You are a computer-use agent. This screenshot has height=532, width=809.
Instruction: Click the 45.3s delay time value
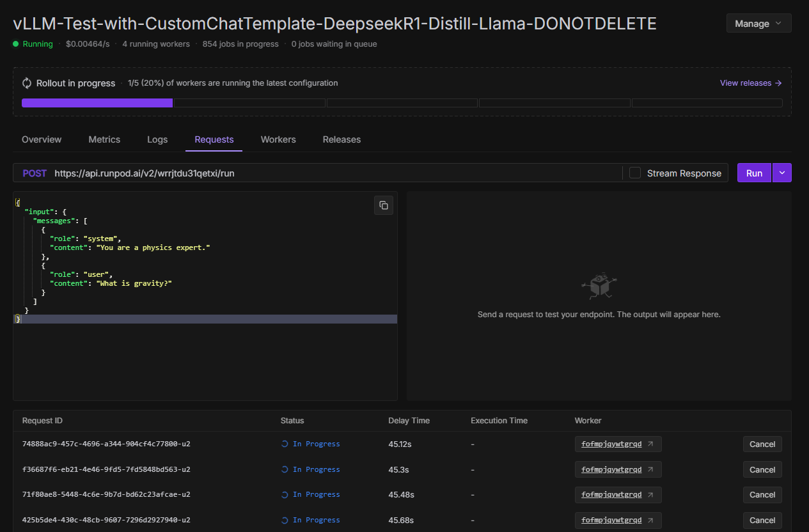click(x=399, y=469)
